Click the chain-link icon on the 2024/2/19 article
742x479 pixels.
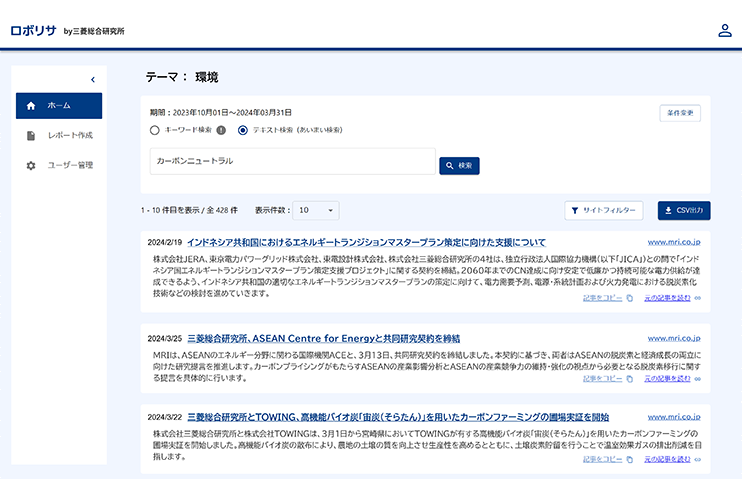coord(698,298)
